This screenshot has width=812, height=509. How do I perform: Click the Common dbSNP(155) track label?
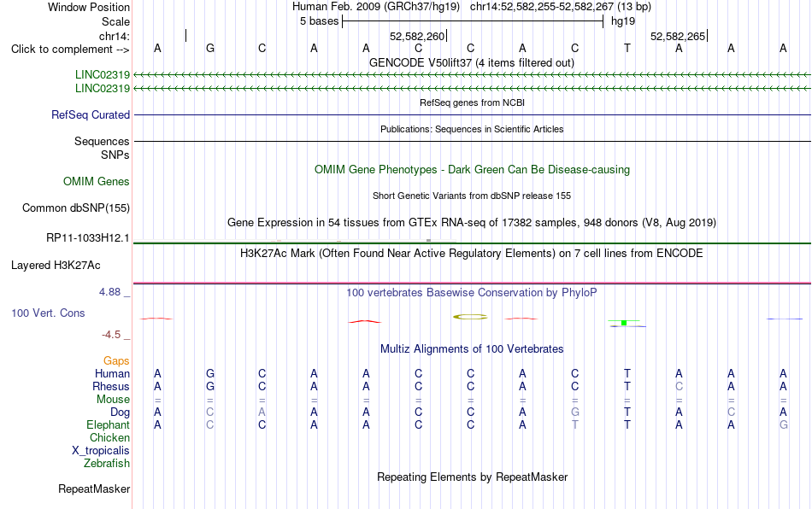click(x=75, y=208)
